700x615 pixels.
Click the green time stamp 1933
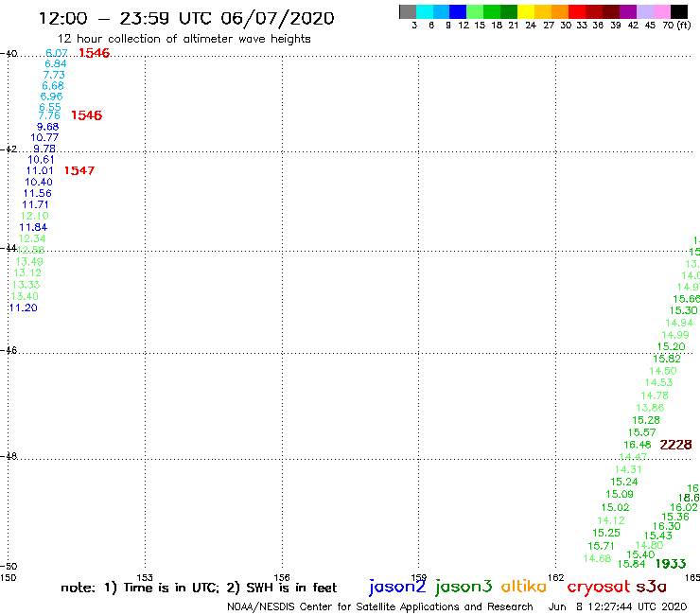tap(671, 564)
